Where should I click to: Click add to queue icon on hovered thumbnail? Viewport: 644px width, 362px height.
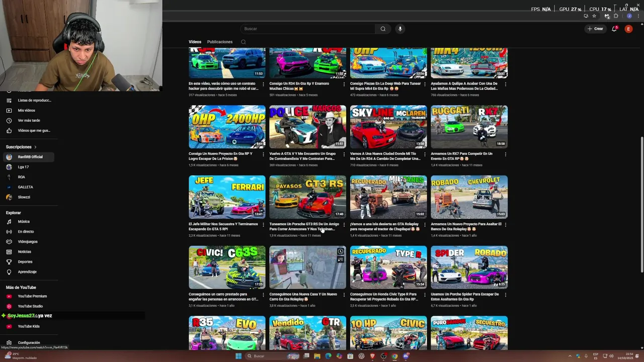tap(341, 260)
